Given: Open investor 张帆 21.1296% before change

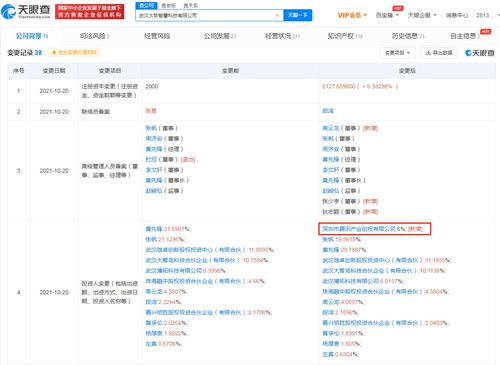Looking at the screenshot, I should (x=151, y=239).
